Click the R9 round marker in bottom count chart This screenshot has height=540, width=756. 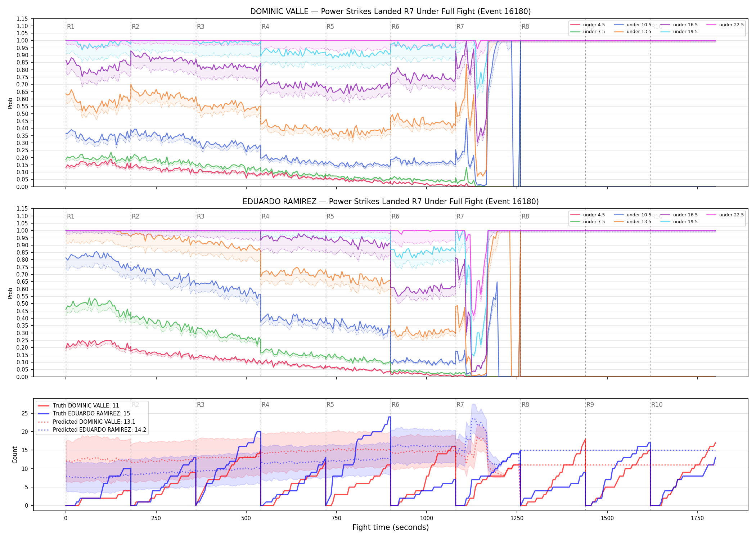click(x=590, y=405)
